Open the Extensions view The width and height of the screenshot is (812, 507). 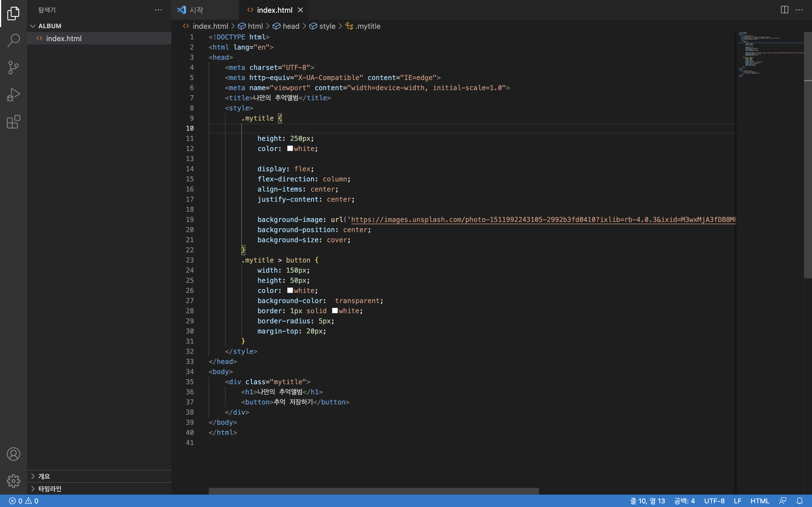click(x=14, y=122)
